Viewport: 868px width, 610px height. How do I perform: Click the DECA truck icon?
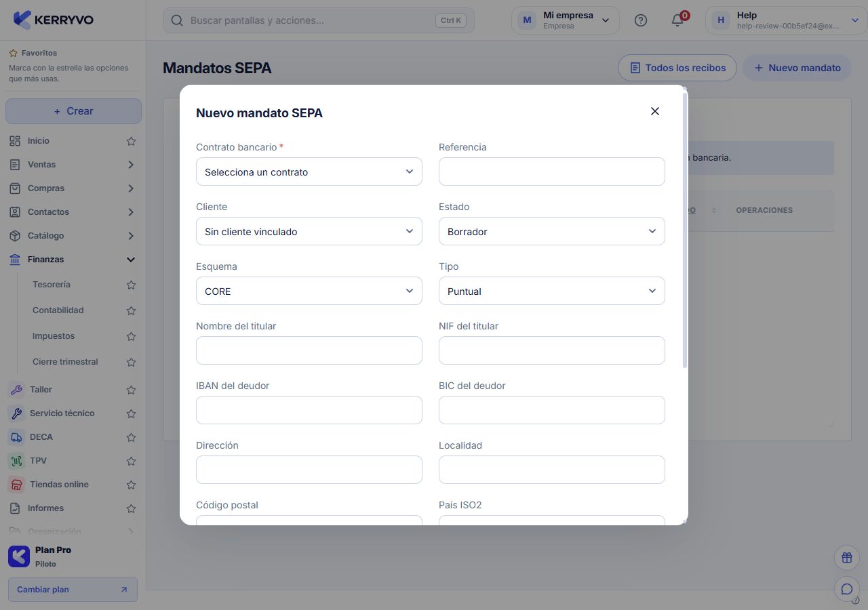click(x=16, y=437)
